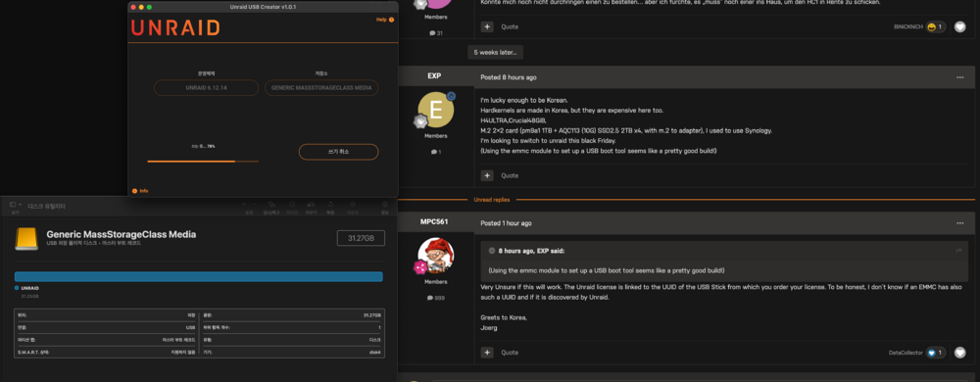Click MPC561's pink rank badge
The image size is (980, 382).
420,267
